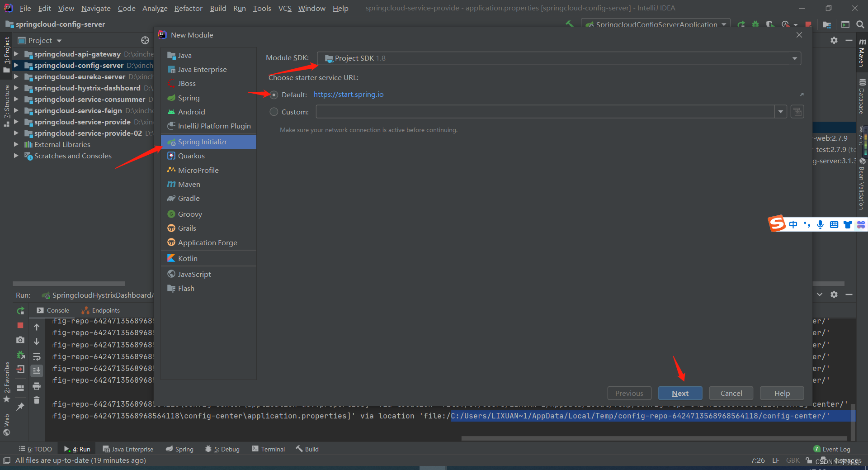Viewport: 868px width, 470px height.
Task: Click the down arrow in console toolbar
Action: coord(37,342)
